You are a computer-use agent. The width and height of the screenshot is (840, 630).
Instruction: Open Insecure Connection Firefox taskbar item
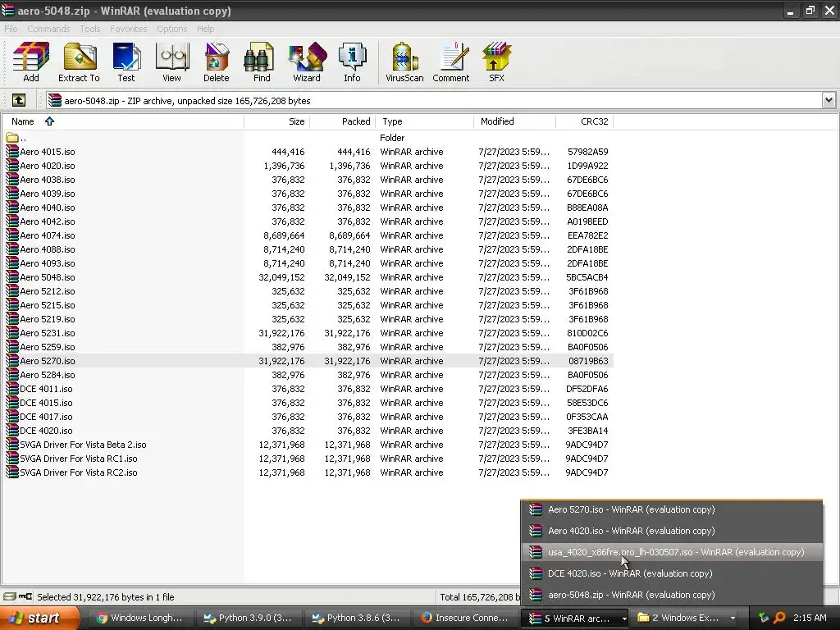tap(464, 619)
